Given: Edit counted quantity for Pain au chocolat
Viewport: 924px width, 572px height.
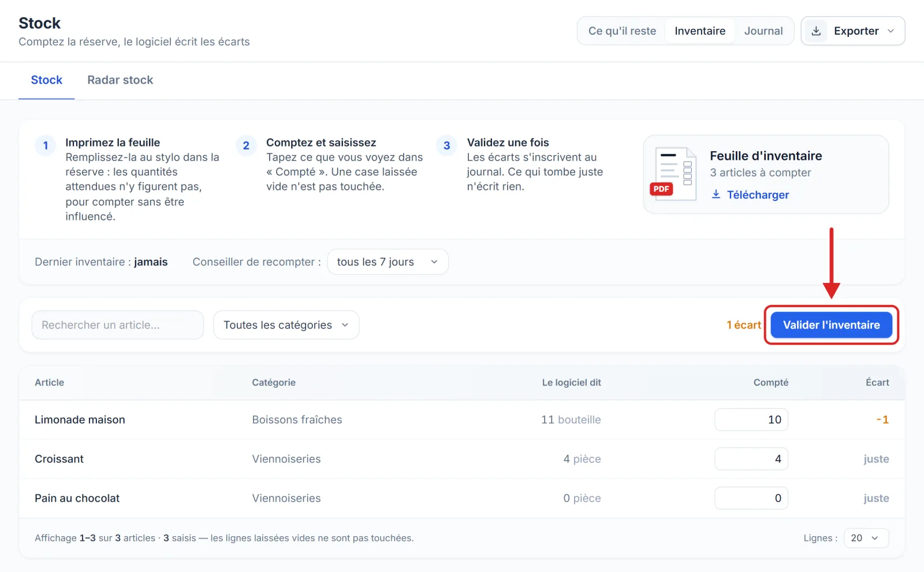Looking at the screenshot, I should click(x=751, y=498).
